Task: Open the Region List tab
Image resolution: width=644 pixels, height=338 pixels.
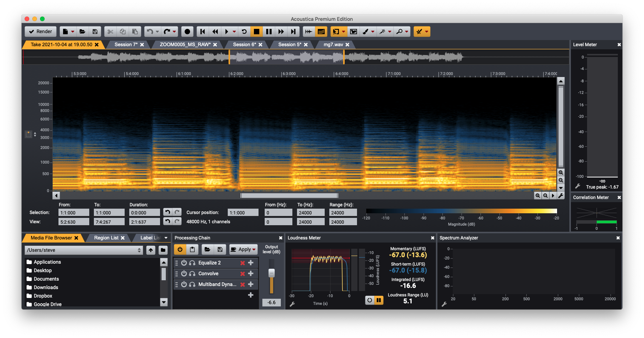Action: tap(106, 238)
